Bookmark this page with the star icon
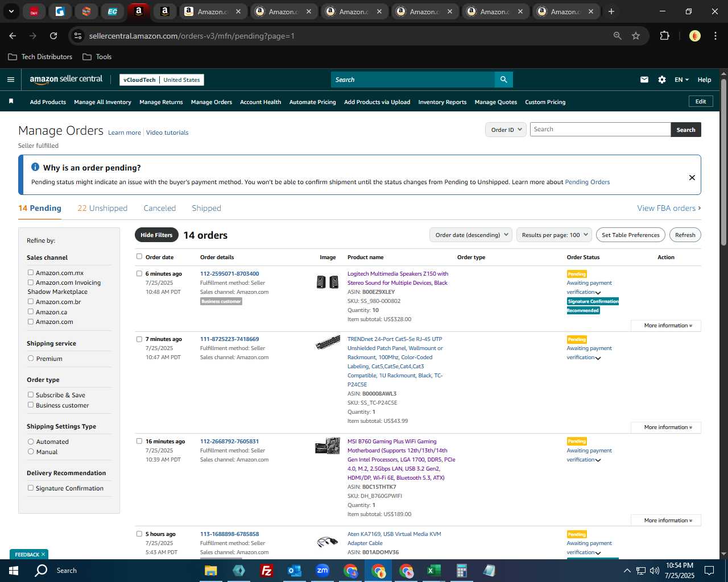This screenshot has width=728, height=582. pos(636,36)
